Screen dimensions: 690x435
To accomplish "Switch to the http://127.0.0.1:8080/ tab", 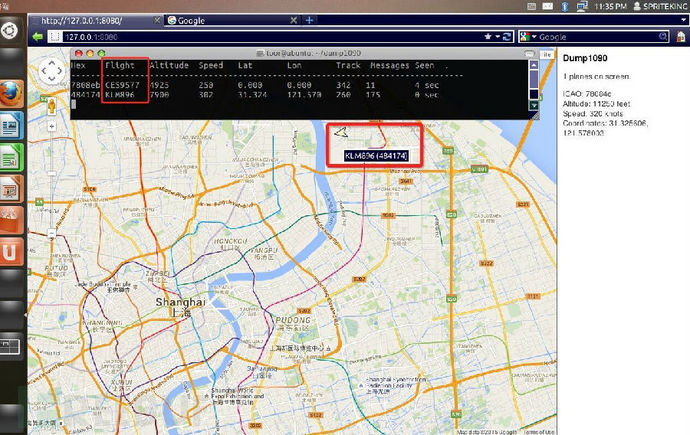I will (x=96, y=20).
